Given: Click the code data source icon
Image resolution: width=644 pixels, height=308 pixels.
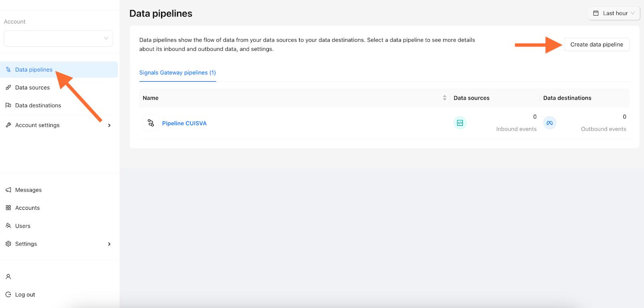Looking at the screenshot, I should pyautogui.click(x=460, y=123).
